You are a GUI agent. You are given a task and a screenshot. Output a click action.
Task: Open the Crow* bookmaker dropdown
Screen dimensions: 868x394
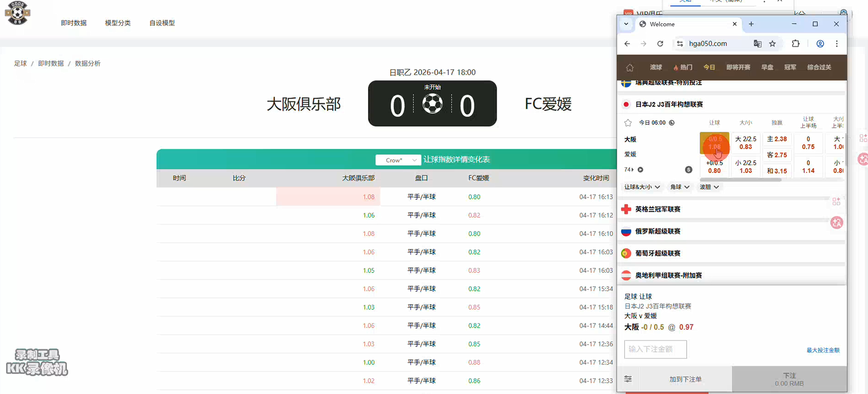398,160
